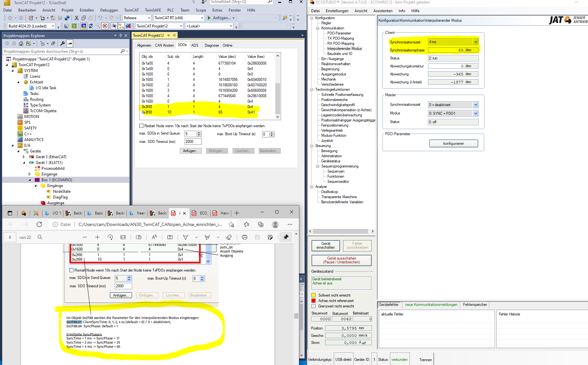Click Cut icon in TwinCAT toolbar

coord(77,18)
